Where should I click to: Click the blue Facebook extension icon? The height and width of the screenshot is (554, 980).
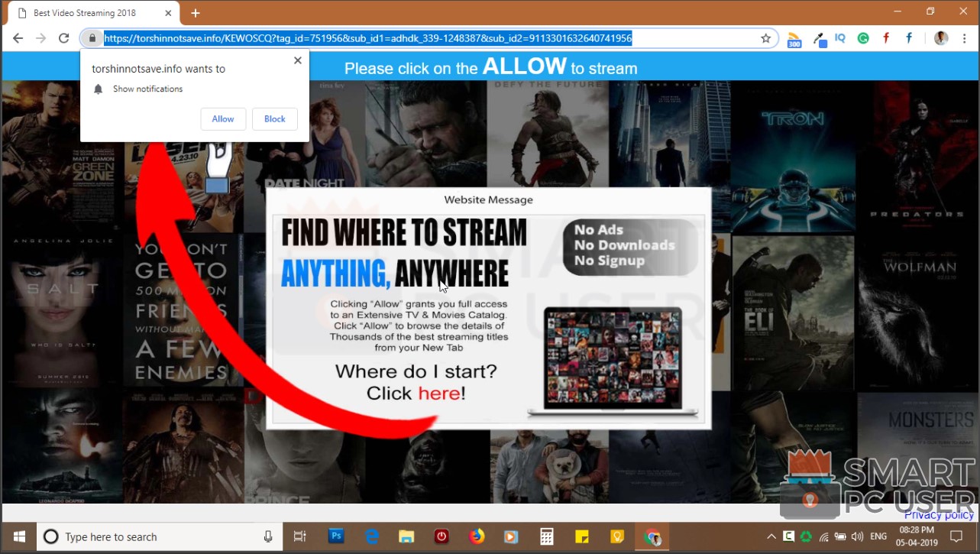(x=908, y=38)
